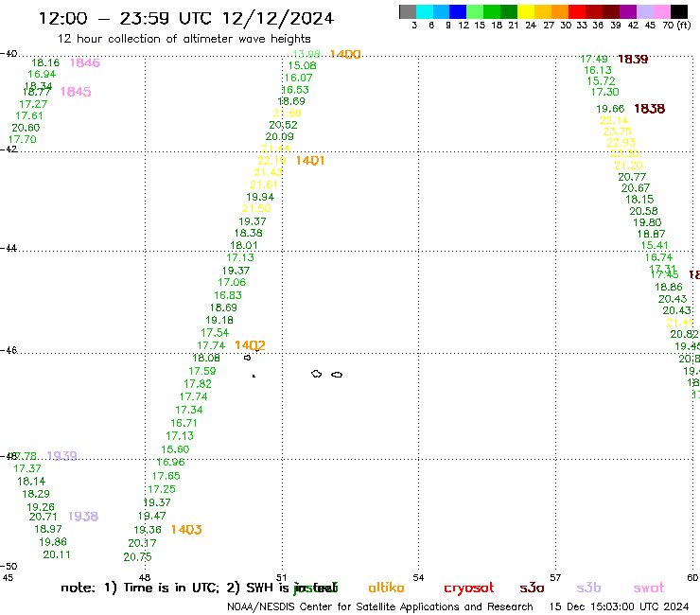700x615 pixels.
Task: Pick the light green 15 ft legend swatch
Action: (x=475, y=11)
